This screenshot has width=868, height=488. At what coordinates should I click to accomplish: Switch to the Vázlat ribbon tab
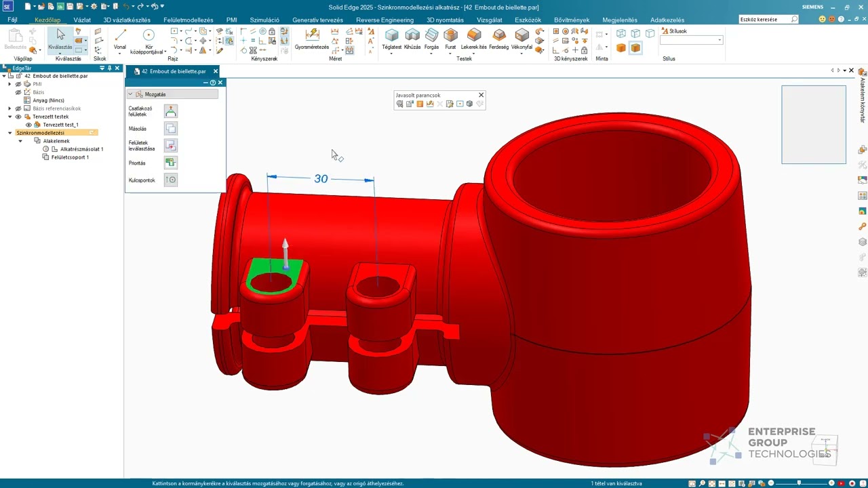[82, 20]
